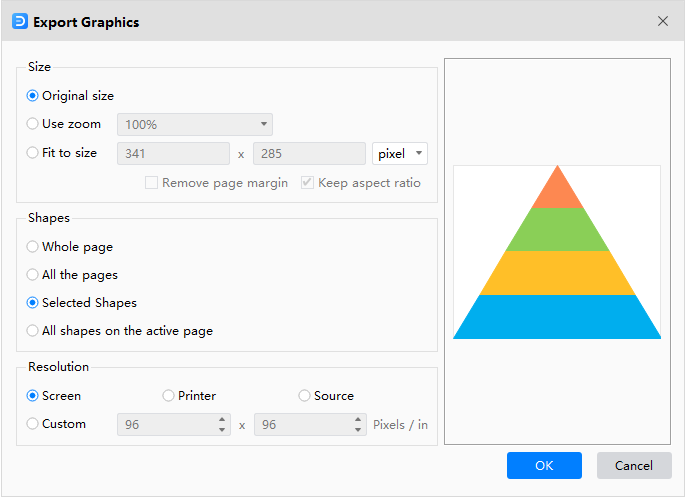This screenshot has width=685, height=497.
Task: Choose the Fit to size option
Action: 33,153
